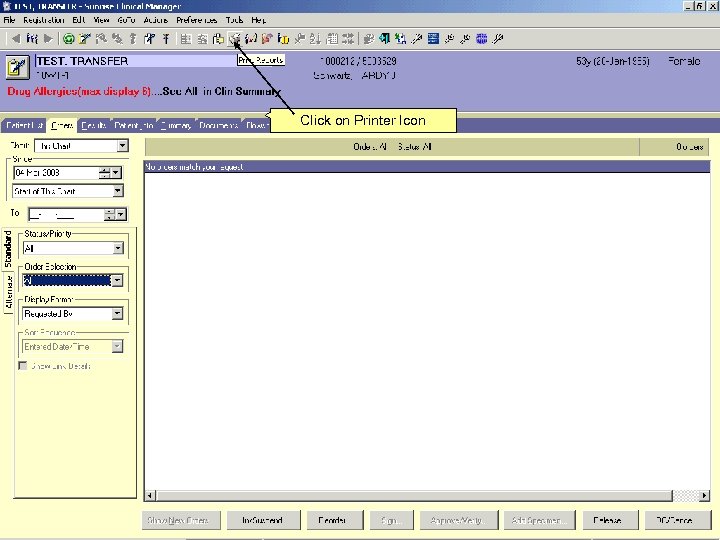Click the Sign button
The image size is (720, 540).
[391, 520]
